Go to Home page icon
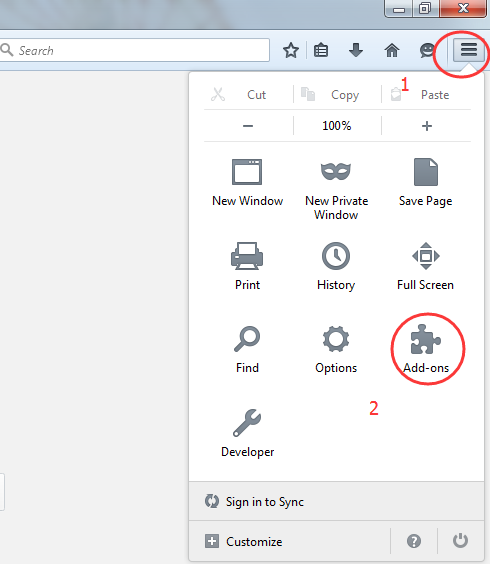The width and height of the screenshot is (490, 564). (392, 50)
